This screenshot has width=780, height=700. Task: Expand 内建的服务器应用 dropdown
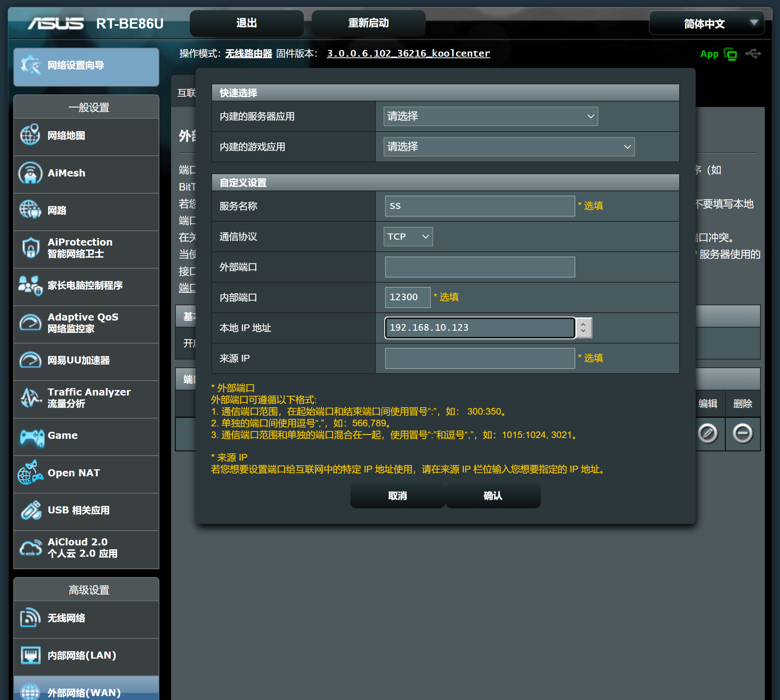click(x=491, y=116)
